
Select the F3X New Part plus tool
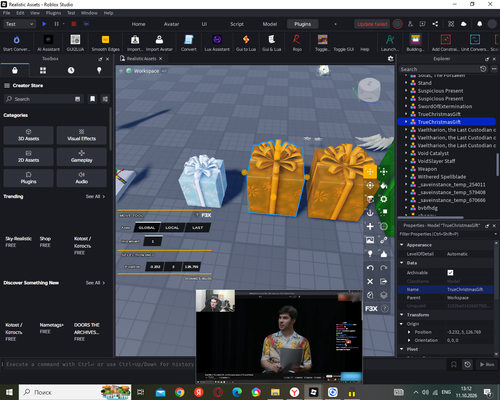click(x=370, y=226)
